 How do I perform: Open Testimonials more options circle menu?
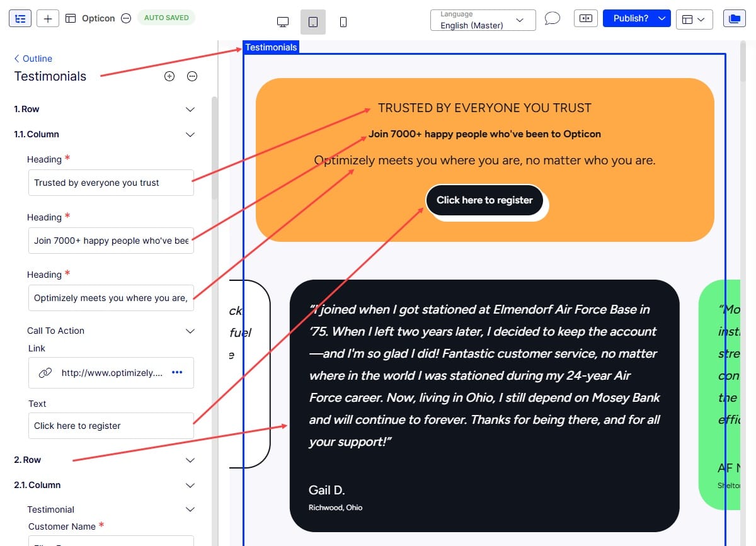(x=192, y=76)
